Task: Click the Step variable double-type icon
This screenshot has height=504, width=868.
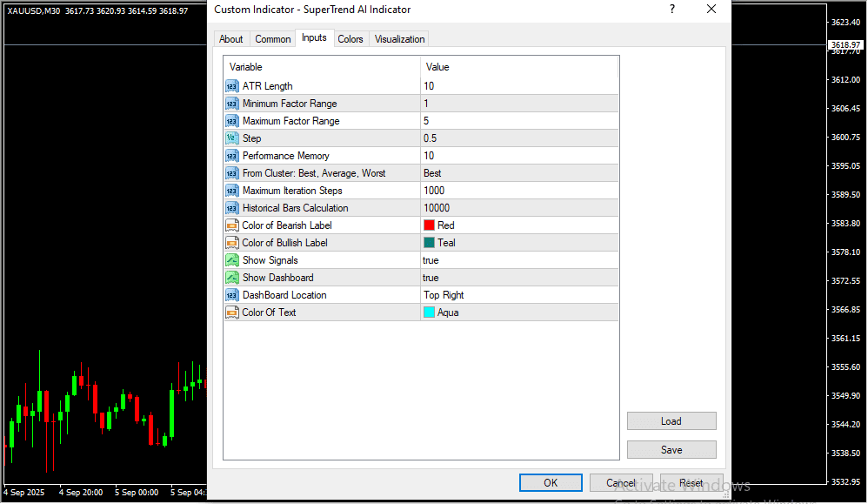Action: [232, 138]
